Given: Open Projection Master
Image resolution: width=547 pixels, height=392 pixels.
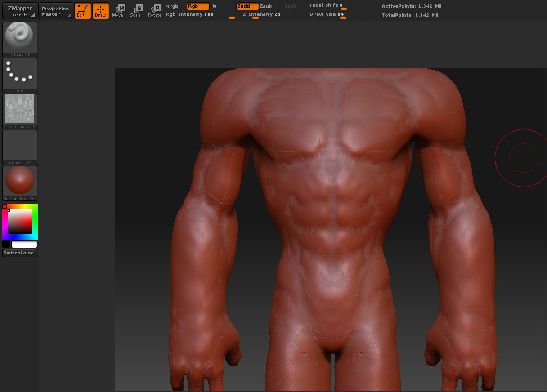Looking at the screenshot, I should point(56,11).
